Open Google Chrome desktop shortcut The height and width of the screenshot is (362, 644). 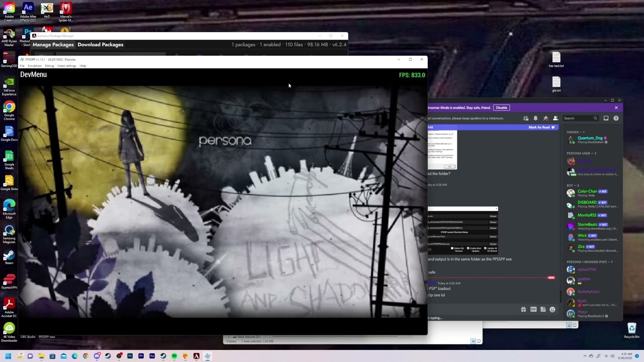pyautogui.click(x=9, y=111)
